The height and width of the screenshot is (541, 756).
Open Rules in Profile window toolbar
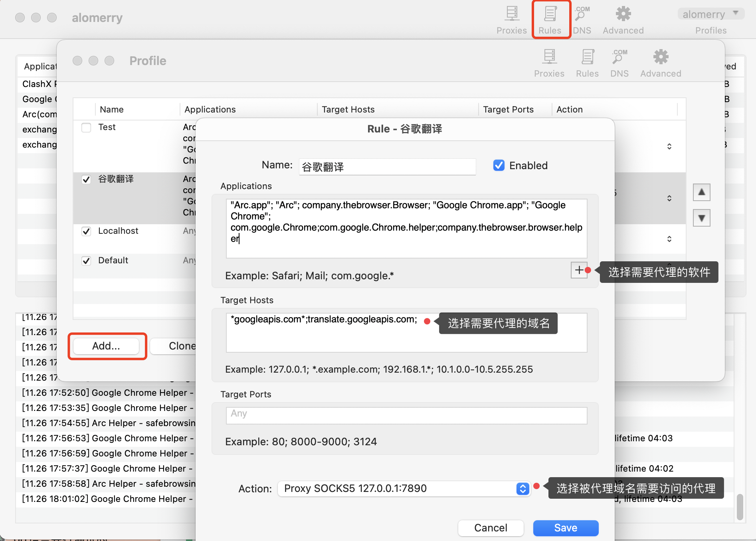point(587,63)
